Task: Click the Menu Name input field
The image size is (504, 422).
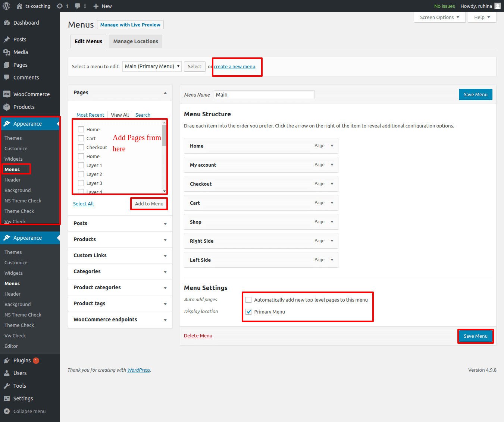Action: click(264, 95)
